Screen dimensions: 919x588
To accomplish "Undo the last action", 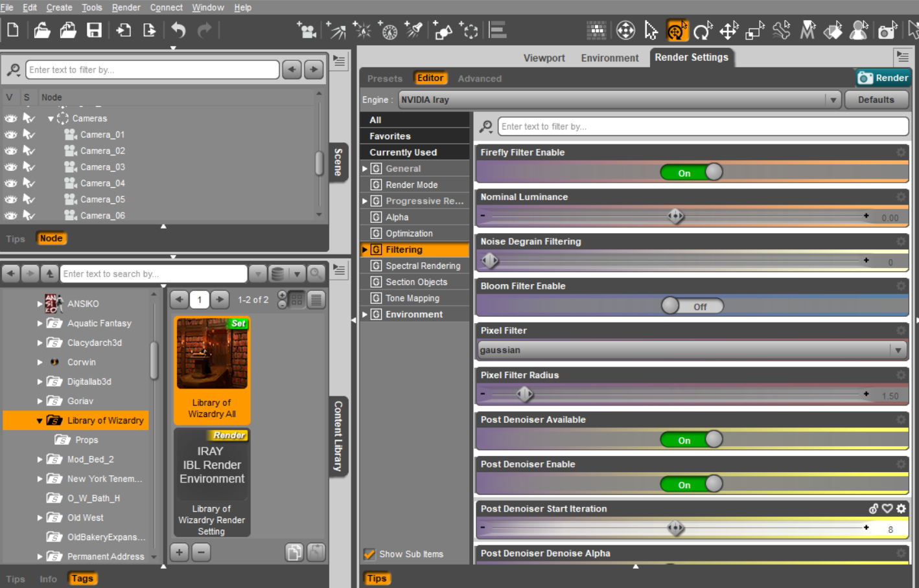I will click(179, 30).
